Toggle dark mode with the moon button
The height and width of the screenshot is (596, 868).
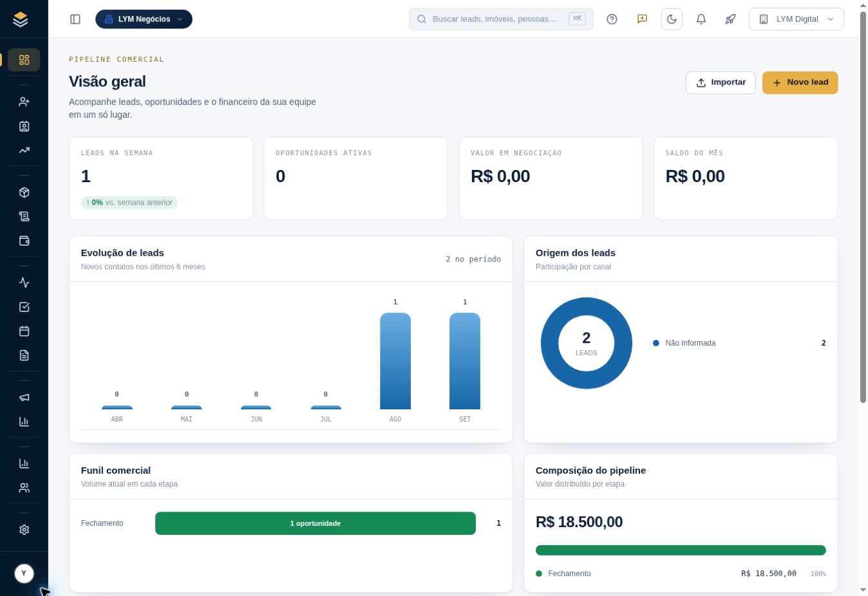tap(672, 19)
